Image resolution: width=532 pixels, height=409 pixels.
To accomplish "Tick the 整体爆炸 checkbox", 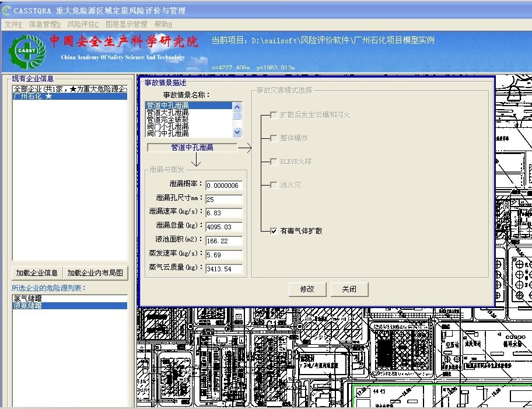I will pyautogui.click(x=274, y=138).
